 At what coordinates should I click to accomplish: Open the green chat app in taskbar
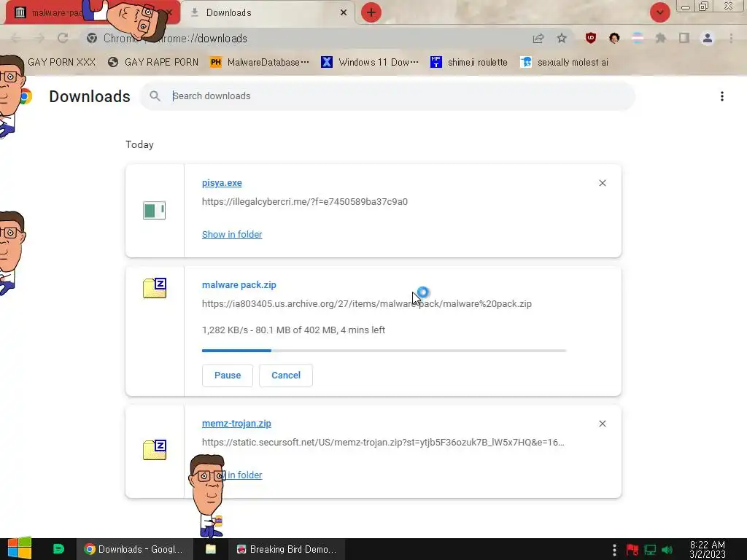(58, 549)
